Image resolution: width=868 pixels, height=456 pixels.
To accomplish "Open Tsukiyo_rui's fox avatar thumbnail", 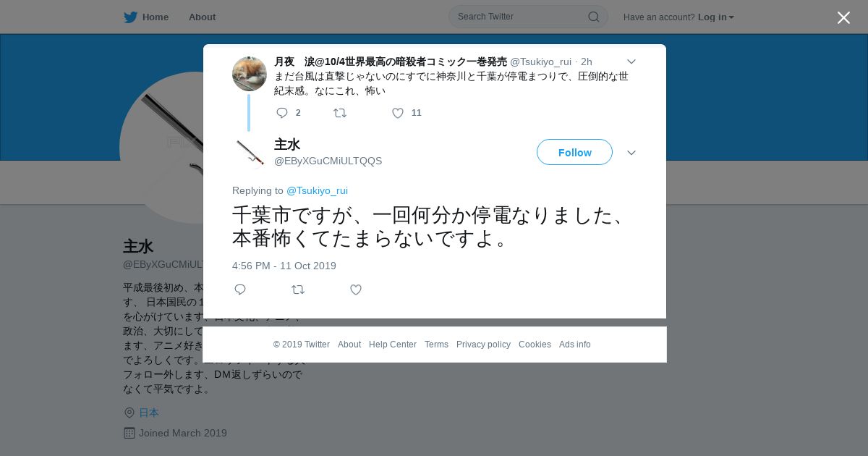I will (250, 74).
